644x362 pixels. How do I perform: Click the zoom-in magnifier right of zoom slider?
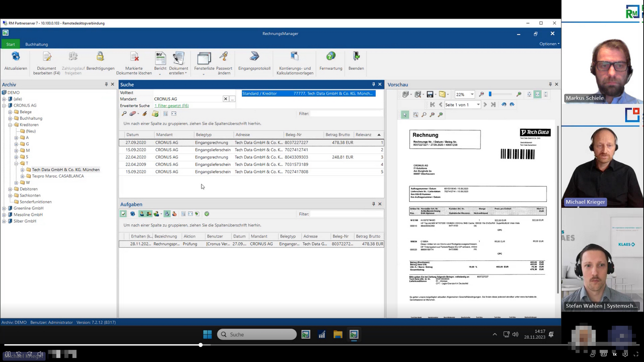click(519, 94)
